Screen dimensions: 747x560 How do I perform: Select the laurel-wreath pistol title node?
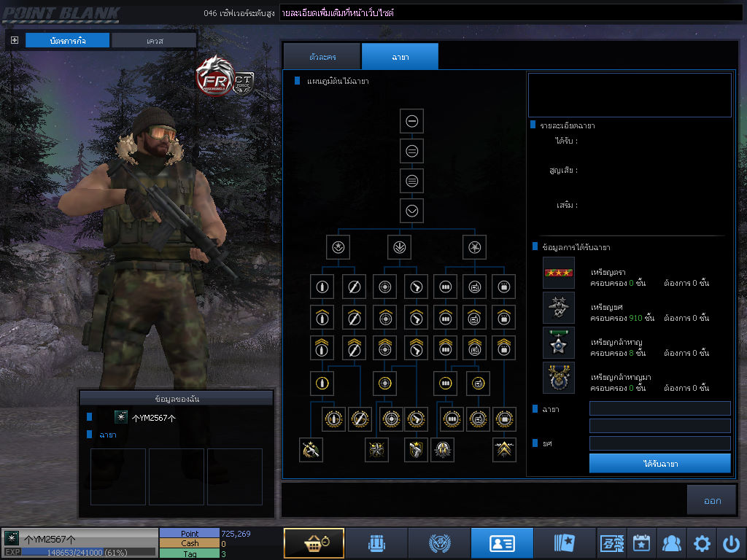pos(416,419)
